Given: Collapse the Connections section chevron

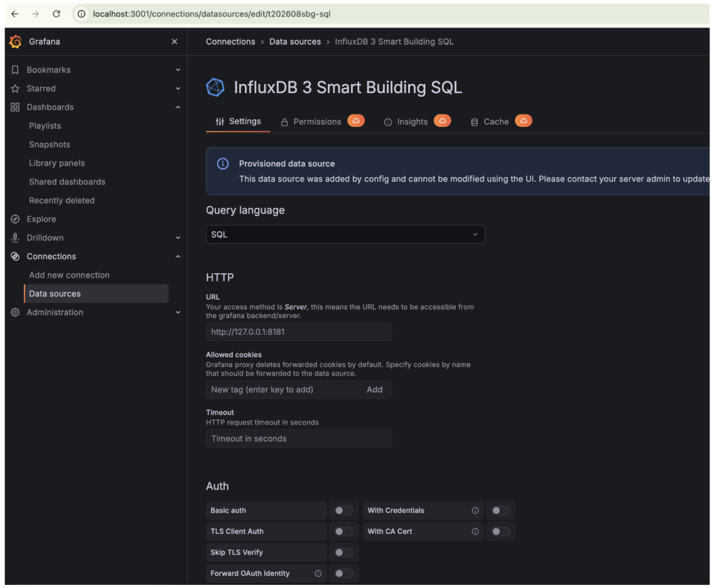Looking at the screenshot, I should point(178,256).
